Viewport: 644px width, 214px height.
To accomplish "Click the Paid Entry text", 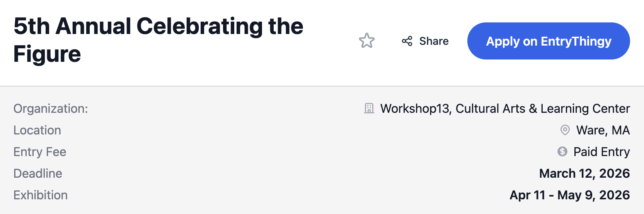I will (x=601, y=152).
